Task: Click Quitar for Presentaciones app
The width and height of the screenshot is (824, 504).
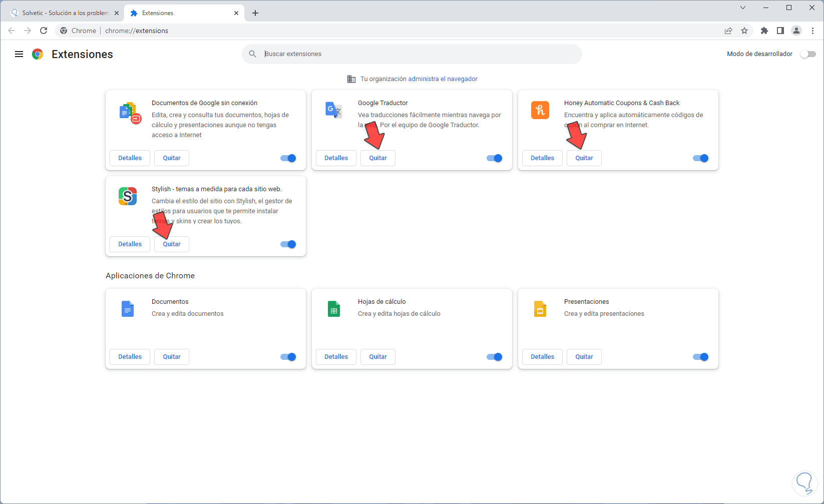Action: 584,357
